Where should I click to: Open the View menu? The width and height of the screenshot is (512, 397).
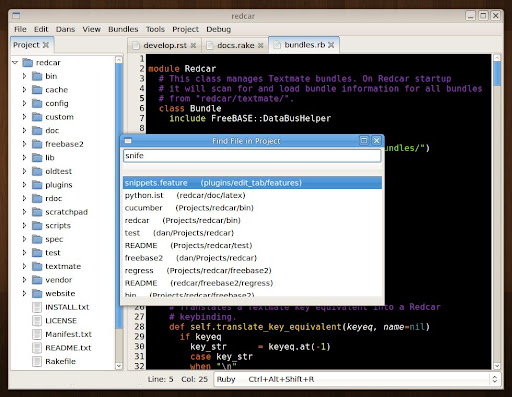(x=91, y=29)
